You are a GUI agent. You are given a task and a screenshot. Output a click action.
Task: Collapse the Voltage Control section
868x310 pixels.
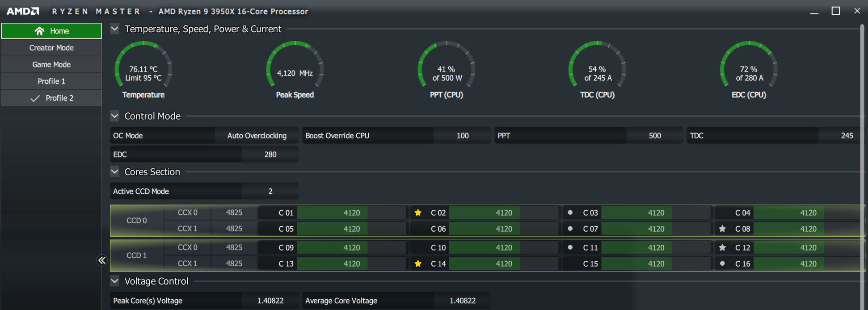[x=115, y=281]
